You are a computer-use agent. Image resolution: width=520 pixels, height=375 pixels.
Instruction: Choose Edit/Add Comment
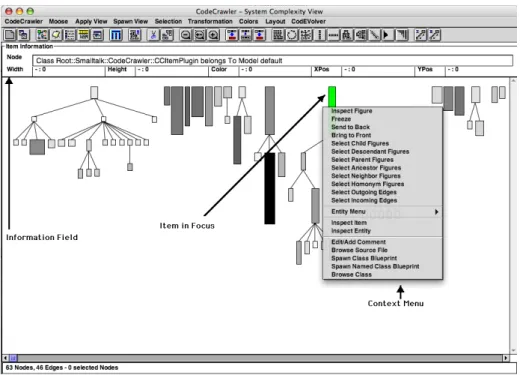point(383,242)
